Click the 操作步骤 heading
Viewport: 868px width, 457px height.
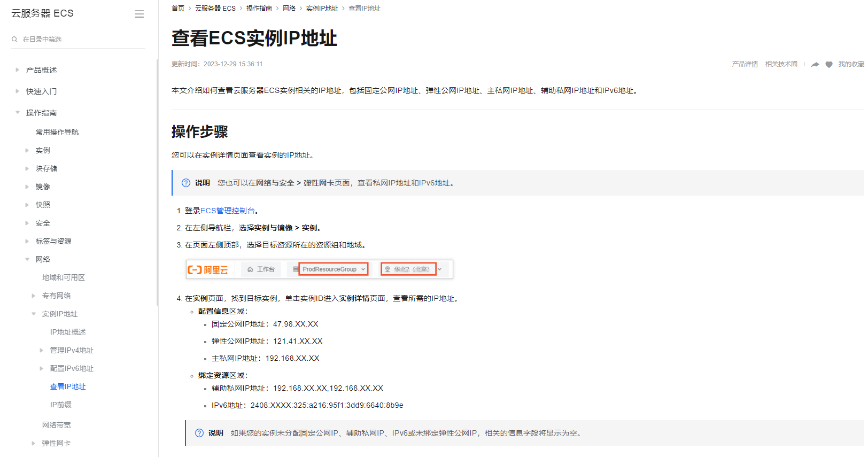pos(200,132)
